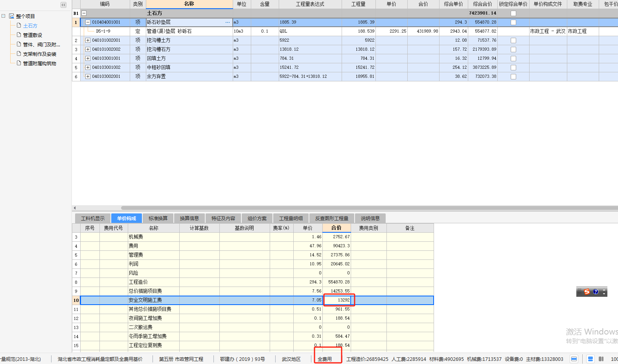Click the 整个项目 project root icon

[x=11, y=16]
